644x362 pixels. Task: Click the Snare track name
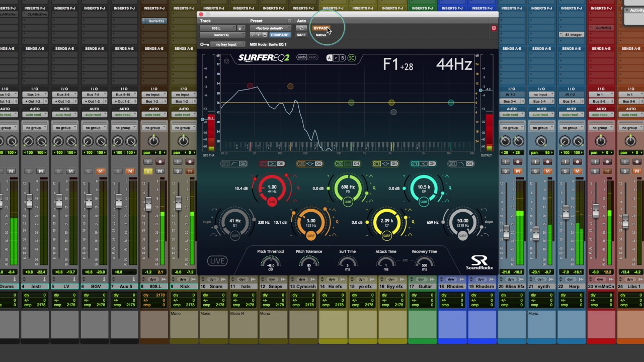click(216, 287)
